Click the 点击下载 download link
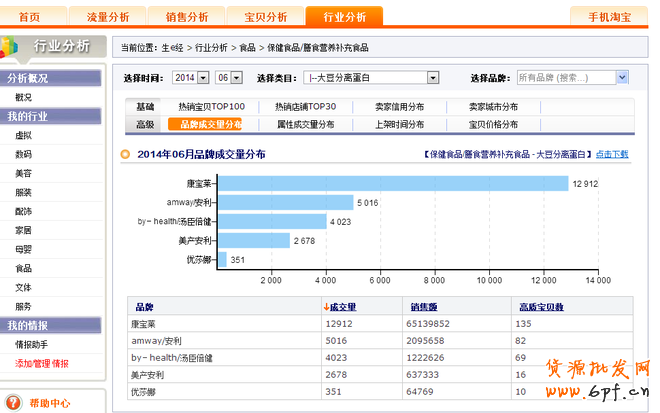660x413 pixels. [x=612, y=154]
